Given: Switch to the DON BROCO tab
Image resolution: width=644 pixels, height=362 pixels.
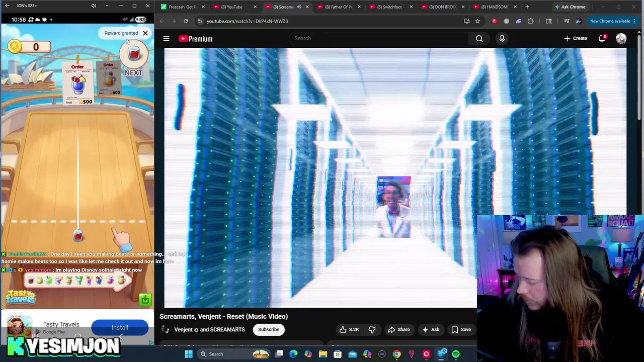Looking at the screenshot, I should click(443, 7).
